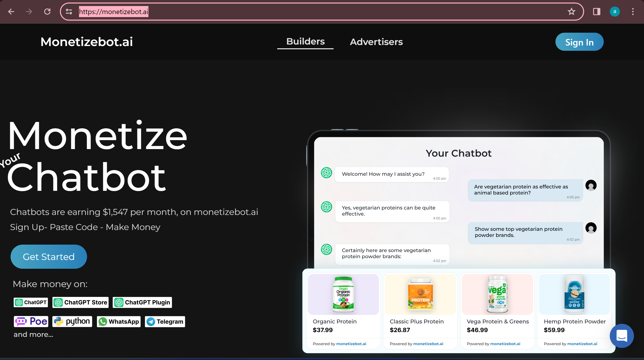644x360 pixels.
Task: Open site information icon in address bar
Action: [69, 12]
